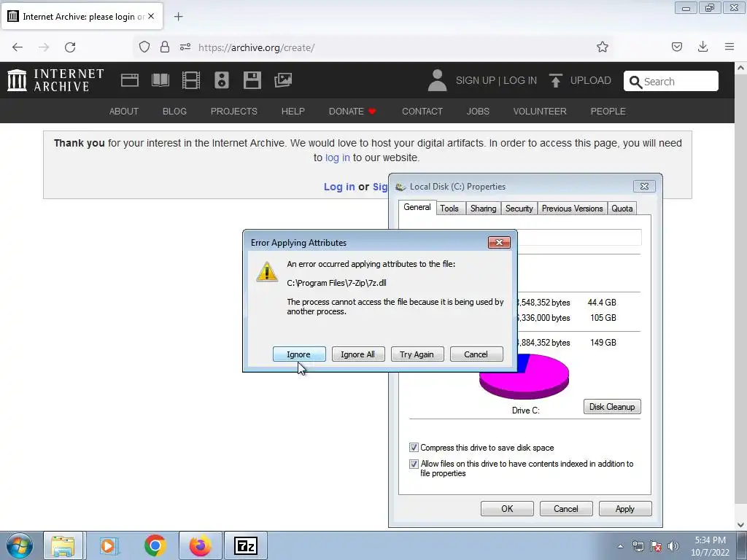
Task: Click the inline 'log in' link
Action: (337, 157)
